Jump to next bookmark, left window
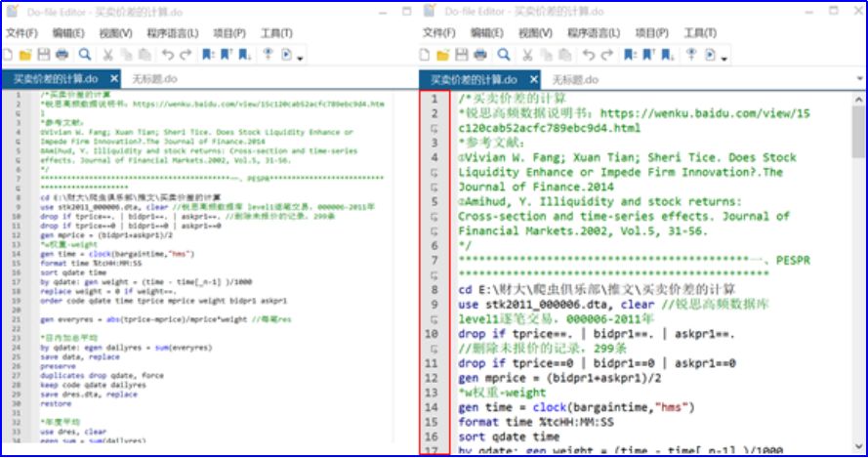The height and width of the screenshot is (458, 868). (245, 55)
